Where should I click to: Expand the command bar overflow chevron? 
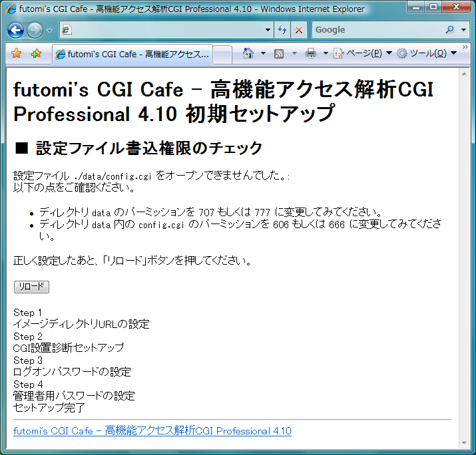(x=465, y=47)
